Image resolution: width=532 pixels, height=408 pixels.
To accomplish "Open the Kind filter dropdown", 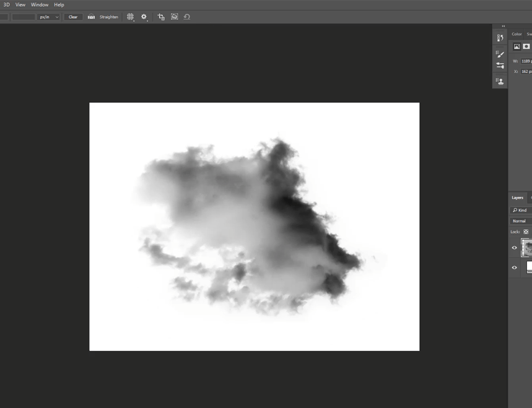I will coord(522,210).
